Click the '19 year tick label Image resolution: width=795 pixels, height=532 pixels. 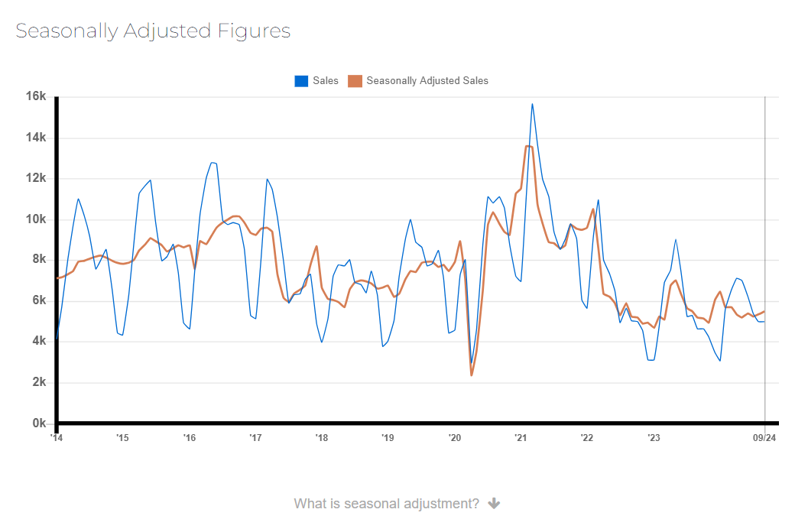coord(388,438)
